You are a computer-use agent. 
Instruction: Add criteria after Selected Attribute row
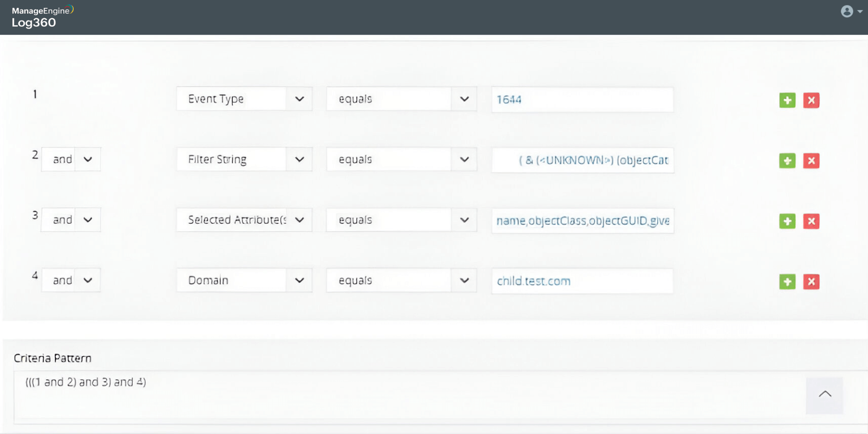(787, 221)
